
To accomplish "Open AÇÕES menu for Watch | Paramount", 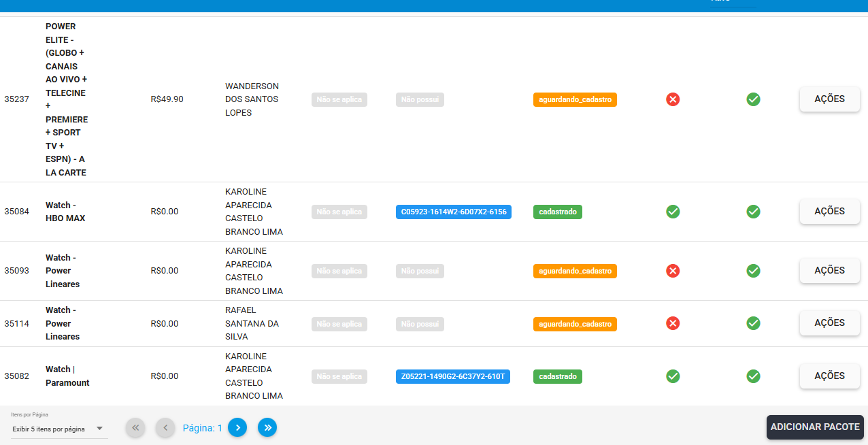I will point(829,376).
